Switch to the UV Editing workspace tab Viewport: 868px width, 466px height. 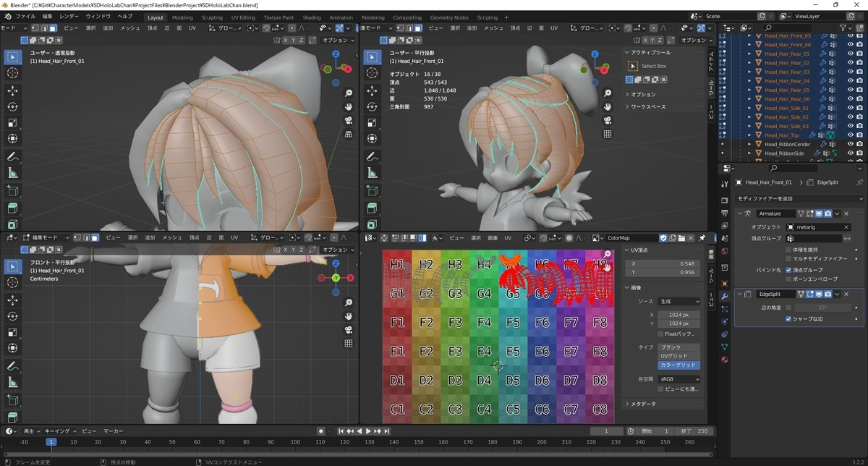(x=243, y=17)
